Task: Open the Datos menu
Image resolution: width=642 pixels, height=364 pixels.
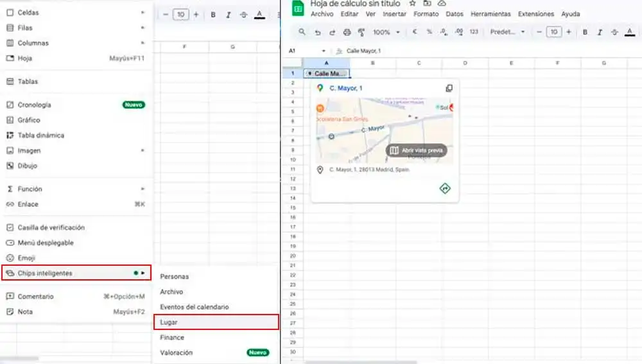Action: click(x=455, y=14)
